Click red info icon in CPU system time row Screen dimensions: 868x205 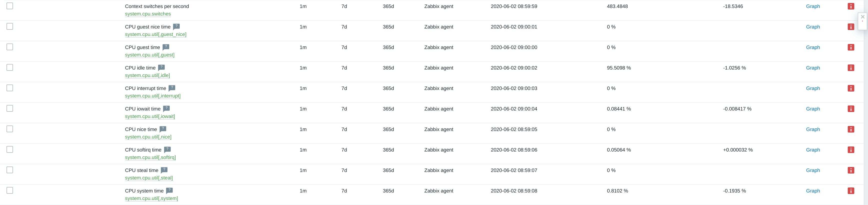(851, 191)
